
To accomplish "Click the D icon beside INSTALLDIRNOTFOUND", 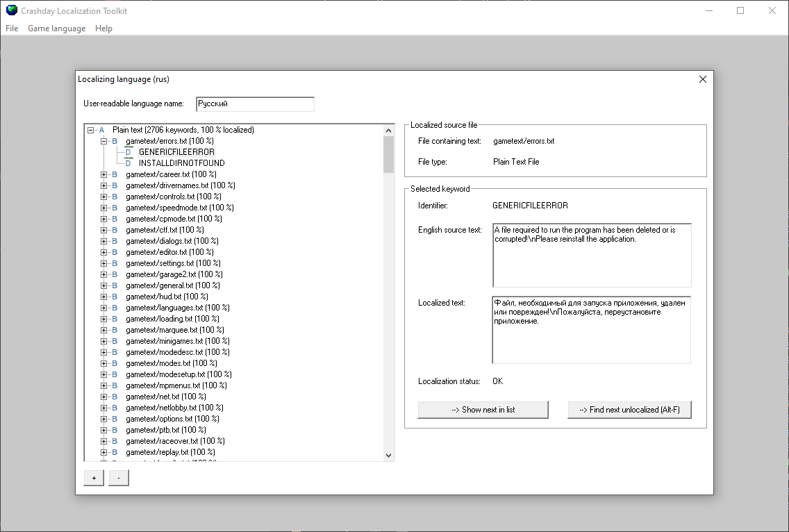I will click(x=128, y=163).
